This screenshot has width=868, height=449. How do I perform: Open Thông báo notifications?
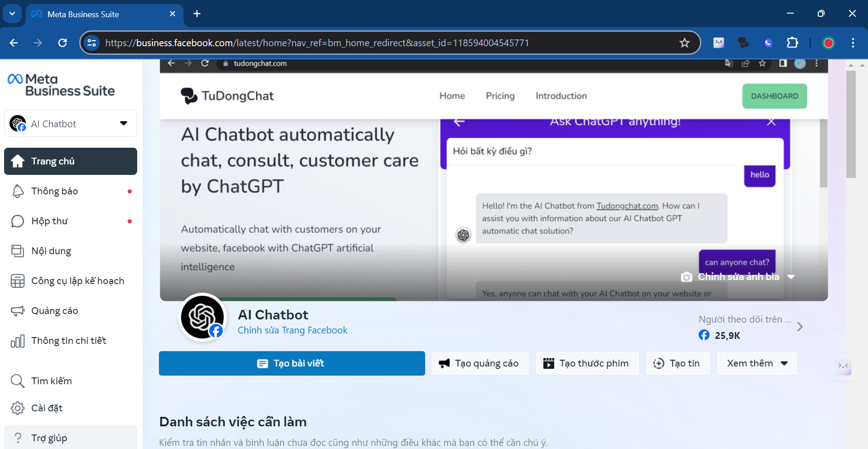click(71, 191)
